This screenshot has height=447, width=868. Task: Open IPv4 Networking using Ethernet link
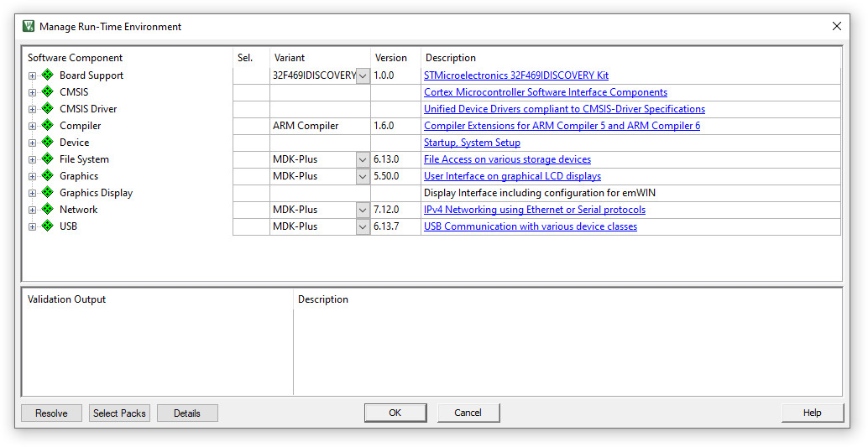pyautogui.click(x=534, y=210)
